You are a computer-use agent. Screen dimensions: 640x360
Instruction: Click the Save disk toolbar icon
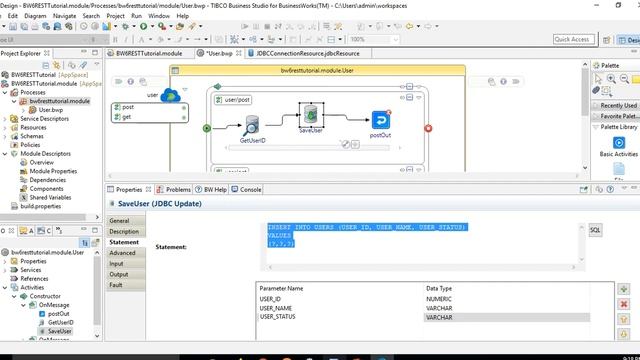[13, 26]
